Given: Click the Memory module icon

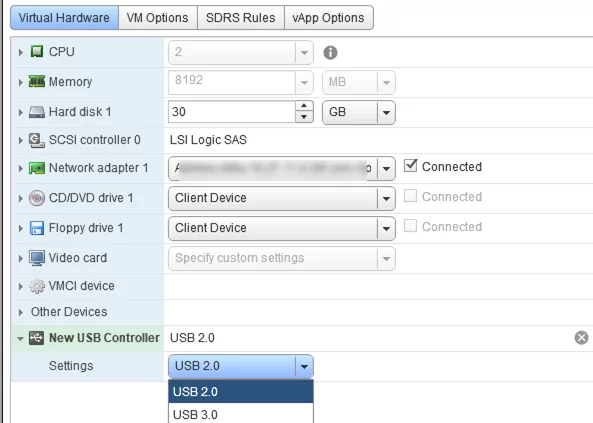Looking at the screenshot, I should tap(37, 81).
